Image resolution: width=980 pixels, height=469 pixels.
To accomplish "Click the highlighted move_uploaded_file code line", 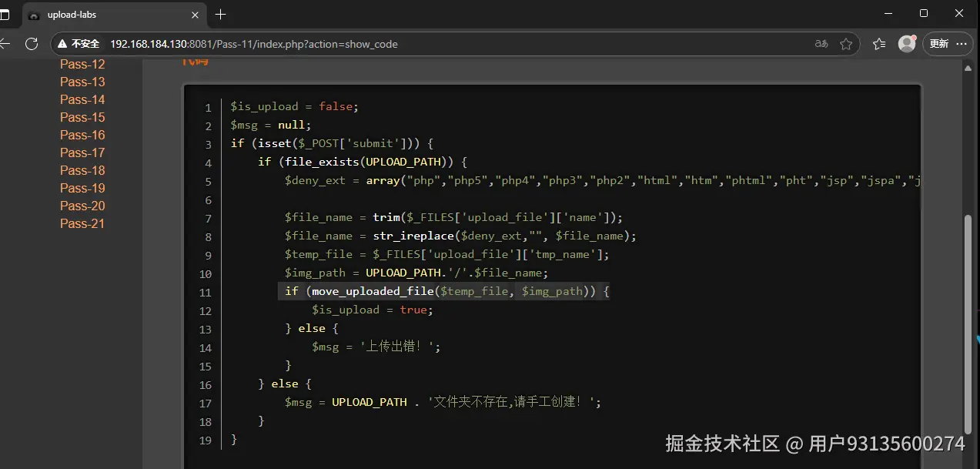I will (443, 291).
